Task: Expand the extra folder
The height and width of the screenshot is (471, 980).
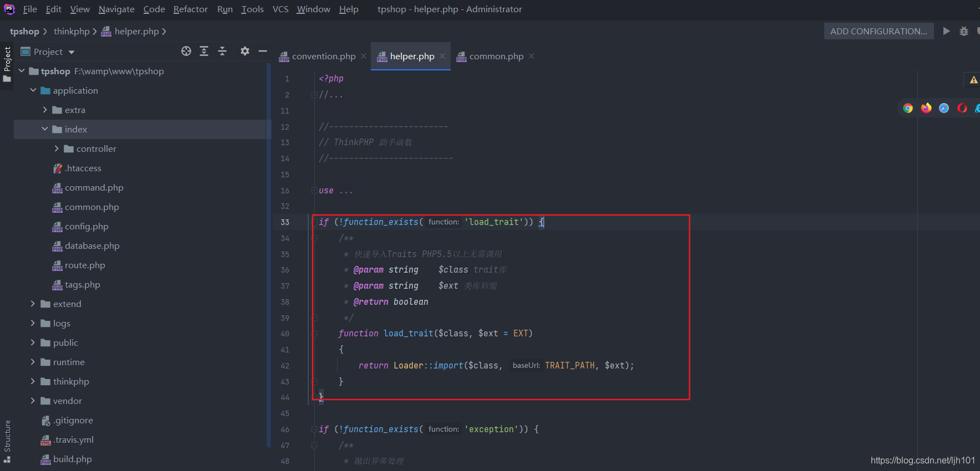Action: (45, 110)
